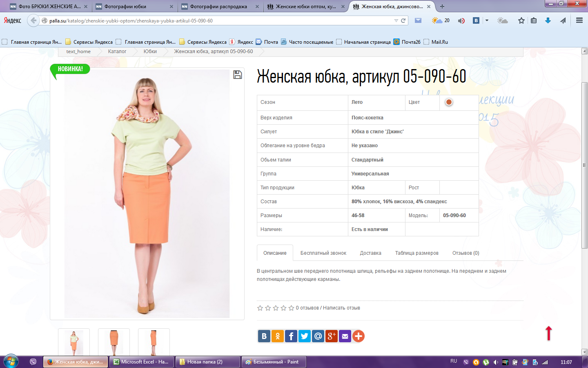Open the Windows Start menu
This screenshot has height=368, width=588.
click(x=11, y=361)
